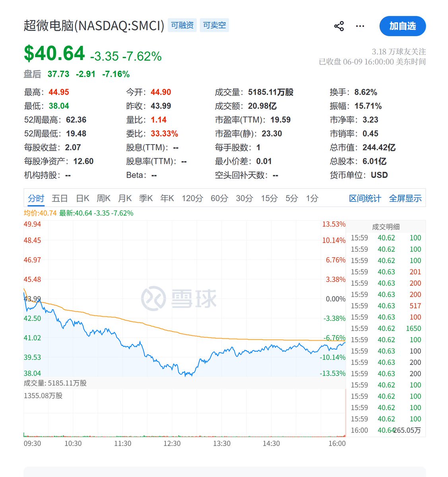
Task: Click the 最高 value 44.95
Action: pos(59,92)
